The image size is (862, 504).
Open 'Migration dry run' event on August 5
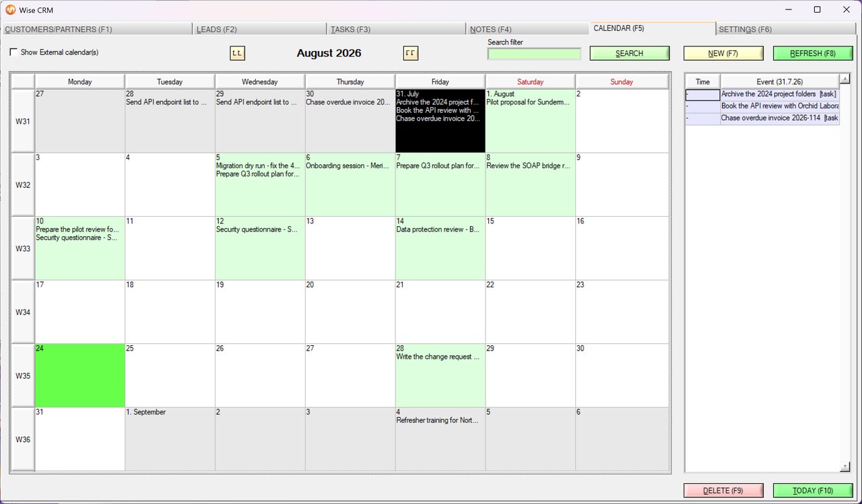(x=258, y=166)
